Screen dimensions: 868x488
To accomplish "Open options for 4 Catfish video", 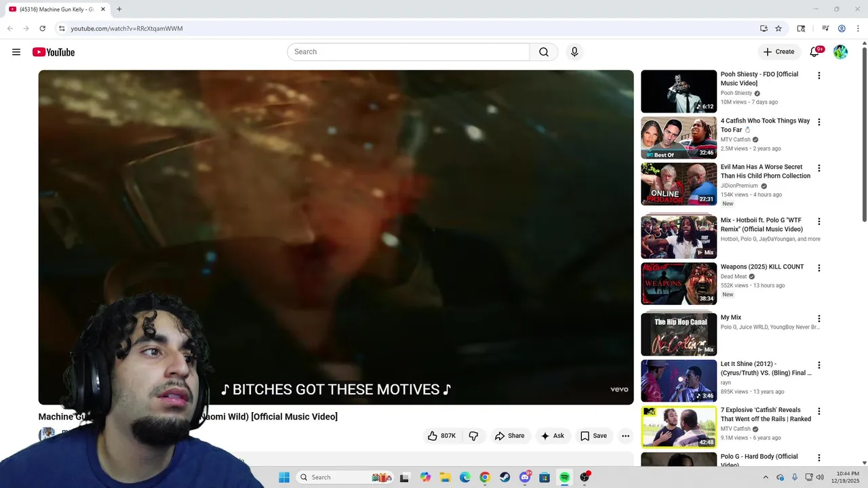I will coord(818,122).
